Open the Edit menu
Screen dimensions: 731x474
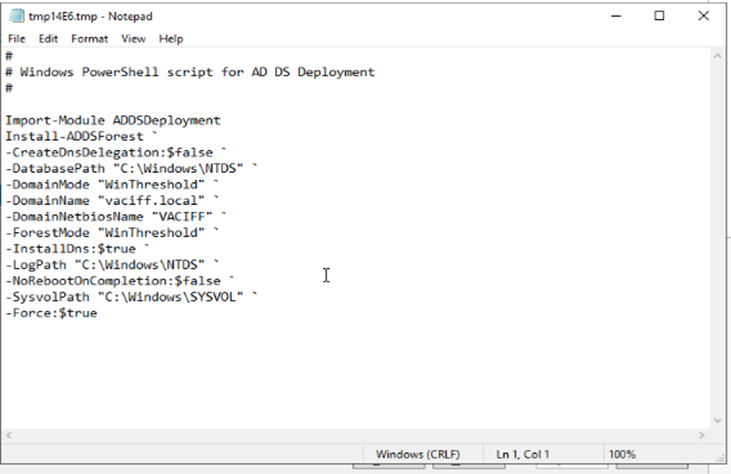coord(48,39)
